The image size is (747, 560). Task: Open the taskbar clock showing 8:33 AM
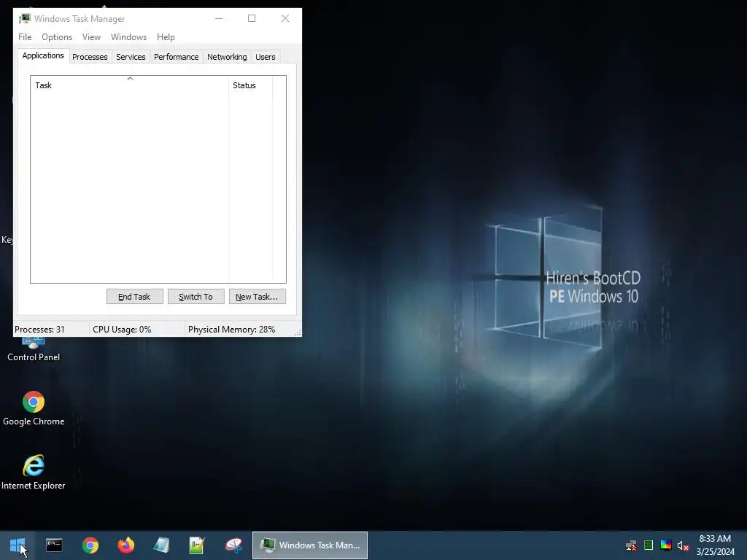pos(715,545)
